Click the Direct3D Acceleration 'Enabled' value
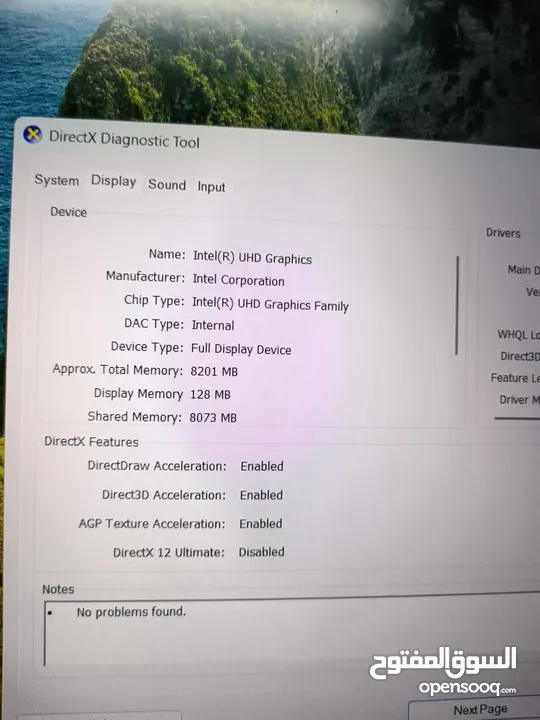Screen dimensions: 540x720 [x=261, y=495]
